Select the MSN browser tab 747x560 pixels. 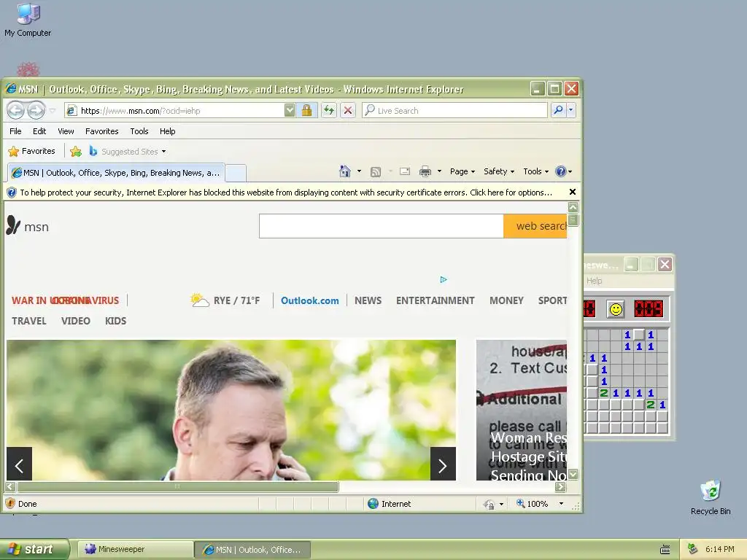pos(116,173)
